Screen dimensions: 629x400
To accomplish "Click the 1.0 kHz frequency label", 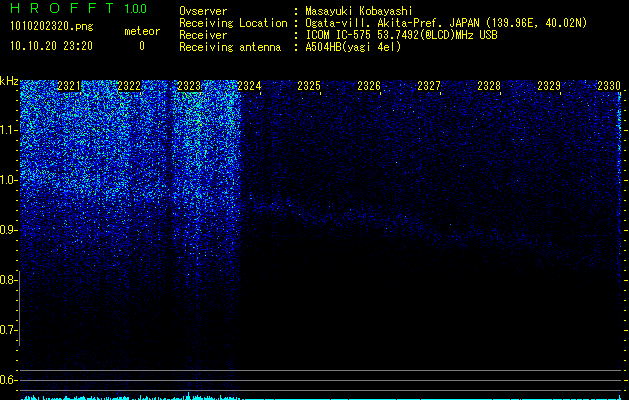I will 8,180.
